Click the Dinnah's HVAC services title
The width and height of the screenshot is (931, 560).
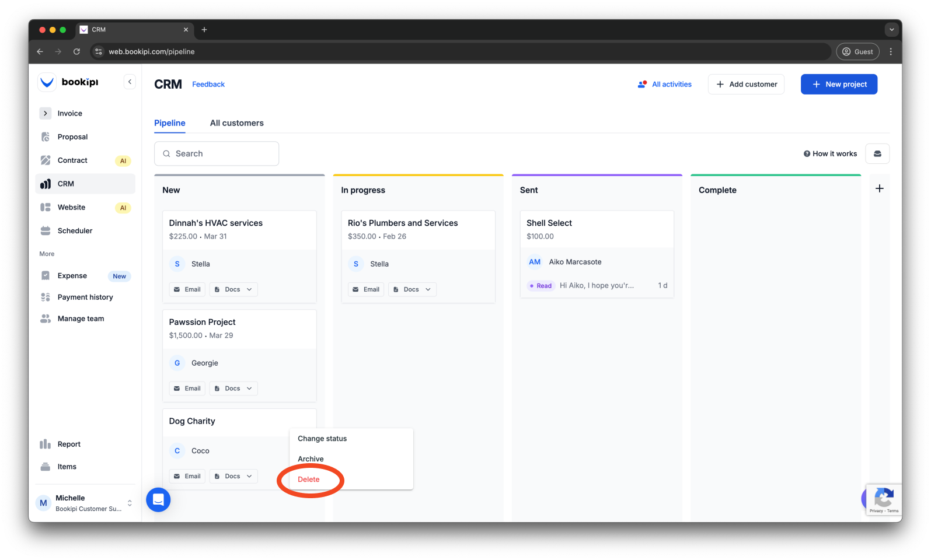(x=216, y=223)
